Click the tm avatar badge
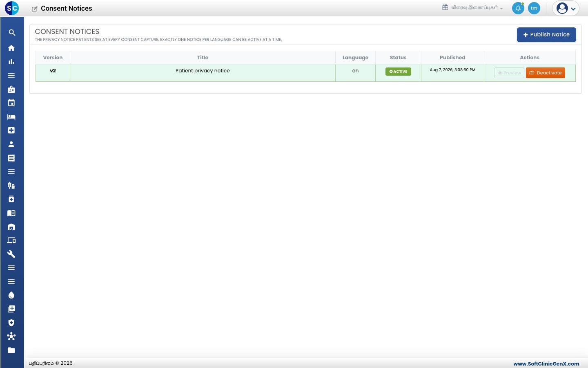588x368 pixels. (534, 8)
